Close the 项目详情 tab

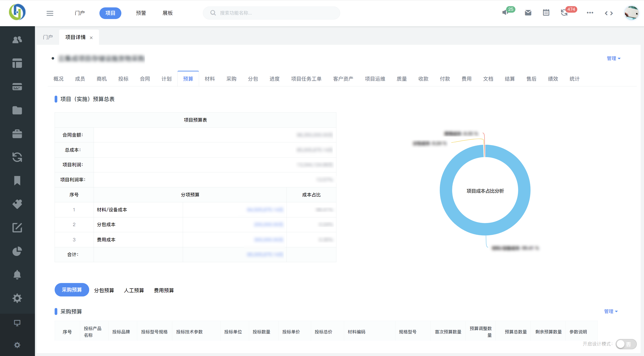[91, 38]
